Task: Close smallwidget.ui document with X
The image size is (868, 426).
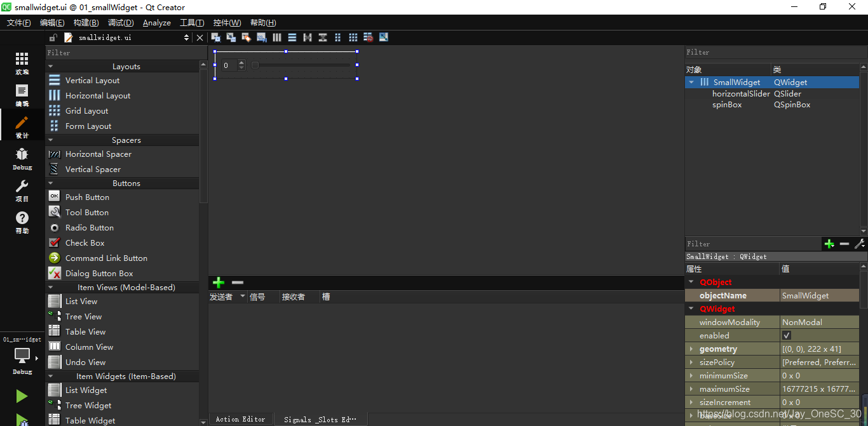Action: (200, 37)
